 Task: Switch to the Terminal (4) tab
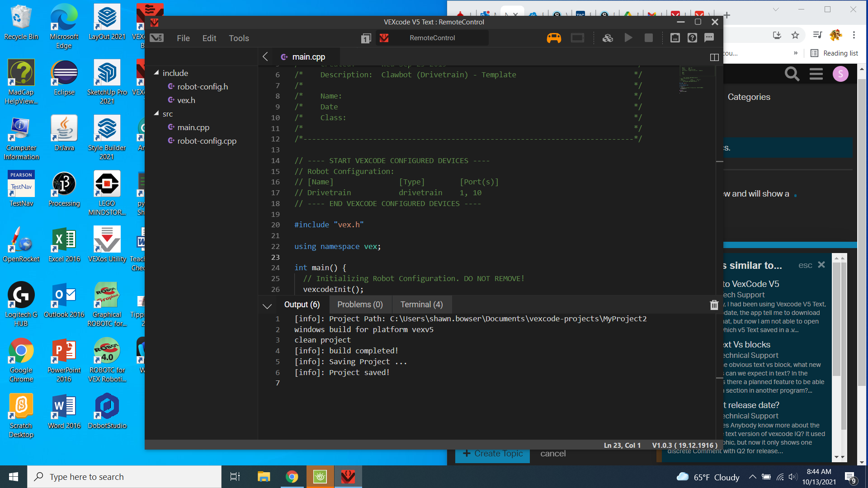[421, 305]
